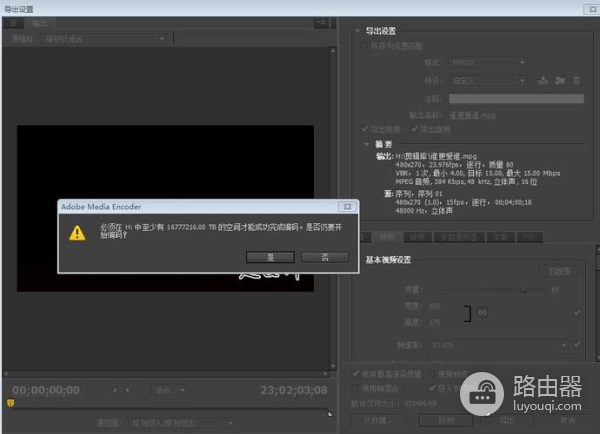Viewport: 600px width, 434px height.
Task: Toggle the import-into-project checkbox
Action: tap(432, 388)
